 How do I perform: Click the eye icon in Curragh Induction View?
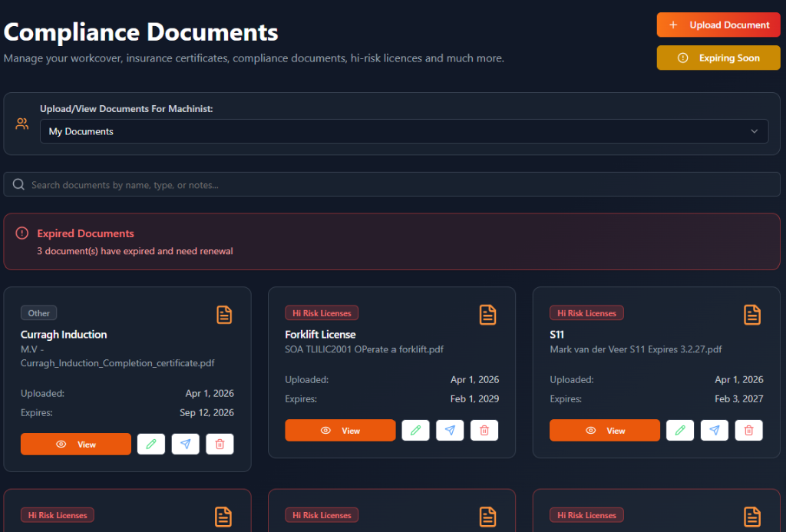61,444
